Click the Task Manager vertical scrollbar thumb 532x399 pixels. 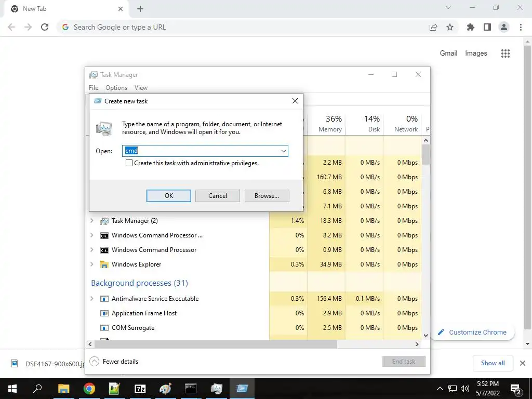426,154
